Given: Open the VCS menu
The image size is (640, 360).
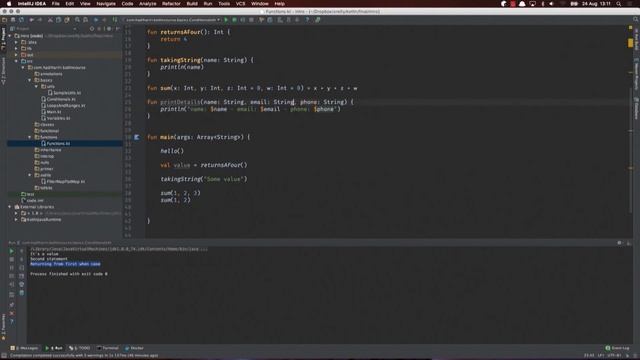Looking at the screenshot, I should click(x=240, y=4).
